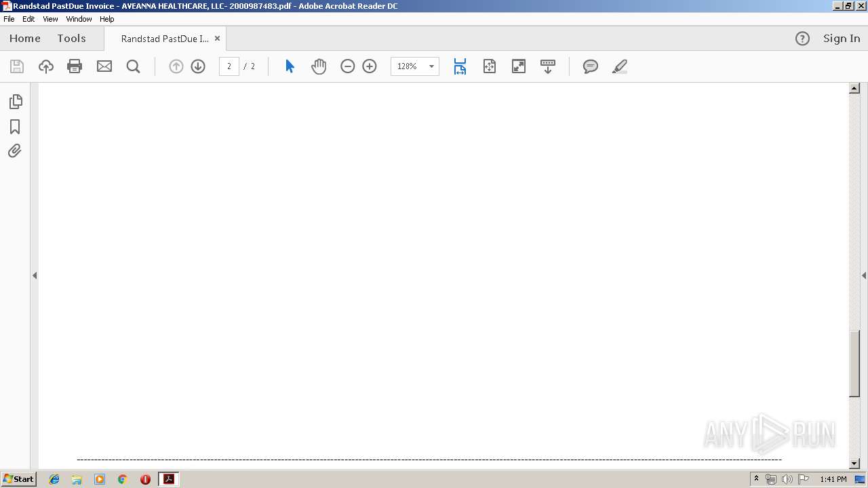
Task: Go to previous page arrow
Action: tap(176, 66)
